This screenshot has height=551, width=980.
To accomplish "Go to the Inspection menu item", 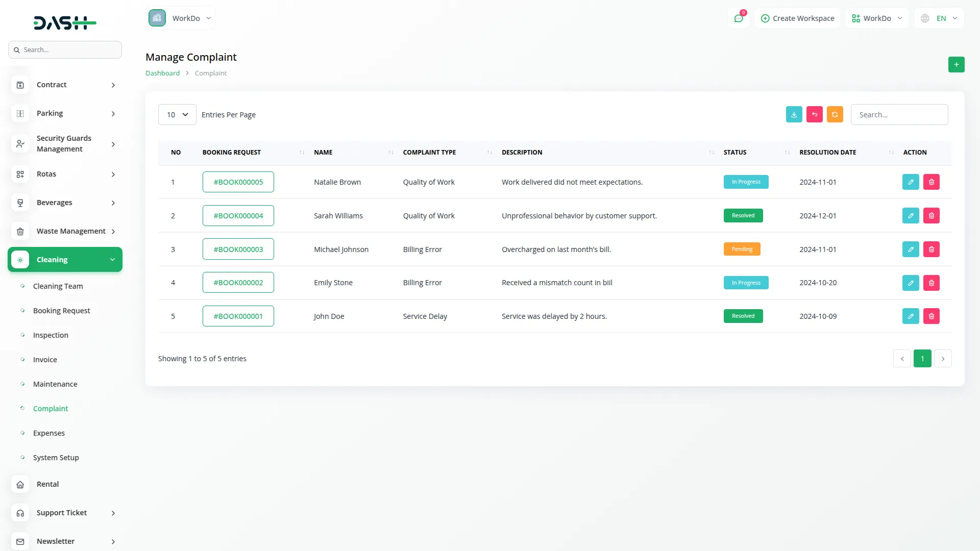I will click(x=51, y=335).
